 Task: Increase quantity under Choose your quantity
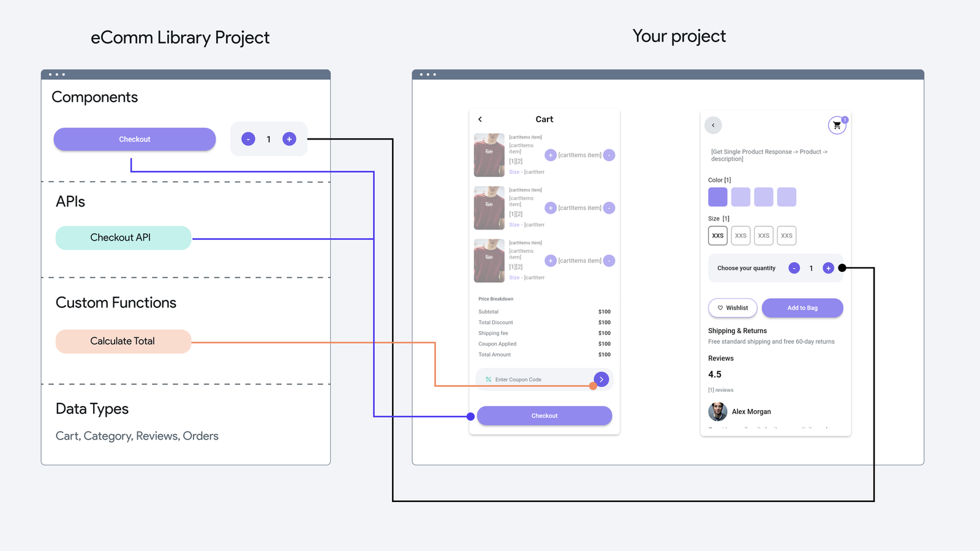(x=828, y=268)
